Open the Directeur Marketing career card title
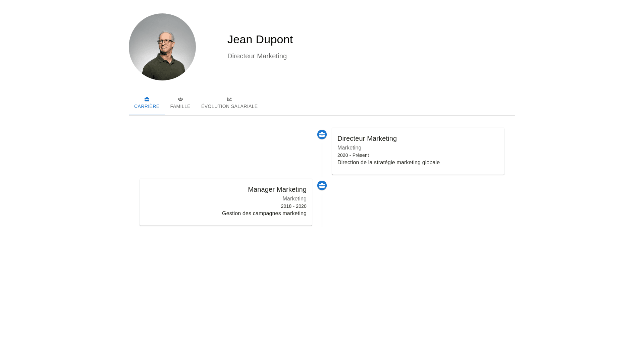This screenshot has height=362, width=644. pyautogui.click(x=367, y=138)
